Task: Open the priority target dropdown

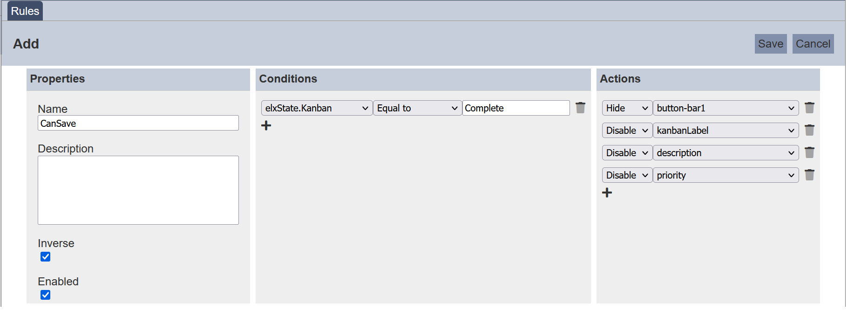Action: tap(725, 175)
